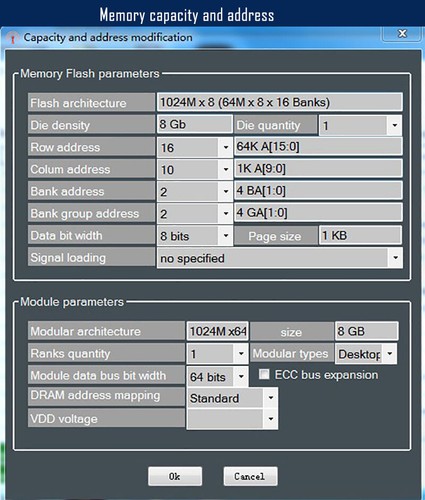425x500 pixels.
Task: Open the Die quantity dropdown
Action: click(394, 125)
